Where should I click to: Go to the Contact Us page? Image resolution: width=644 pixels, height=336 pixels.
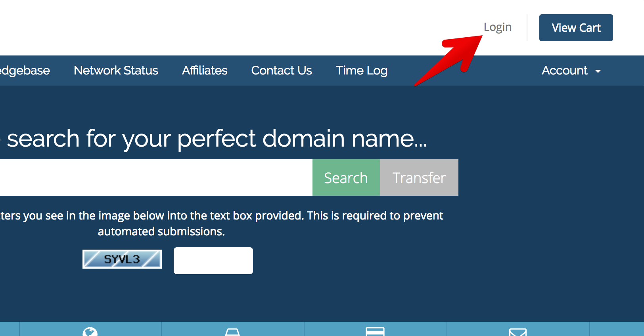point(282,71)
